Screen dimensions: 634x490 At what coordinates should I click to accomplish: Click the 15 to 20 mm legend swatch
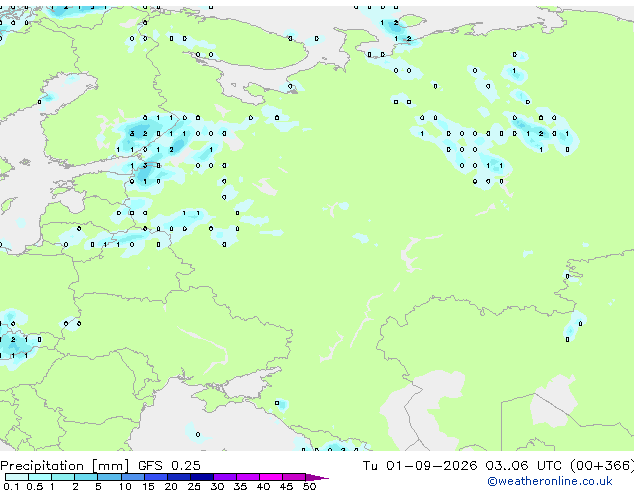tap(155, 477)
